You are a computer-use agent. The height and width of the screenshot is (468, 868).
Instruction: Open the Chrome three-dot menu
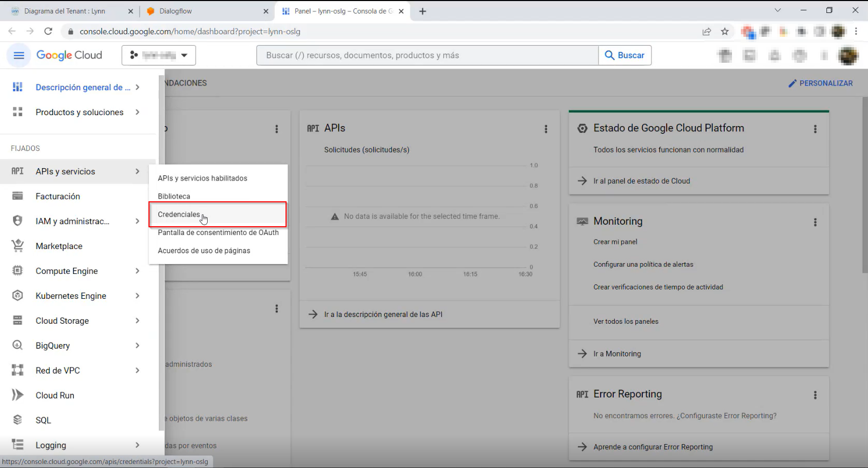[x=856, y=32]
